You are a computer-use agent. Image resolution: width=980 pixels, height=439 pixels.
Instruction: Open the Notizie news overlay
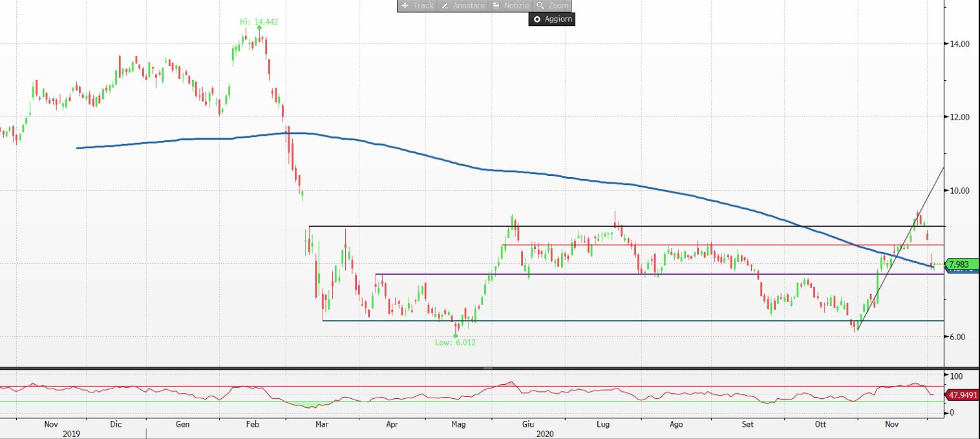pos(510,6)
